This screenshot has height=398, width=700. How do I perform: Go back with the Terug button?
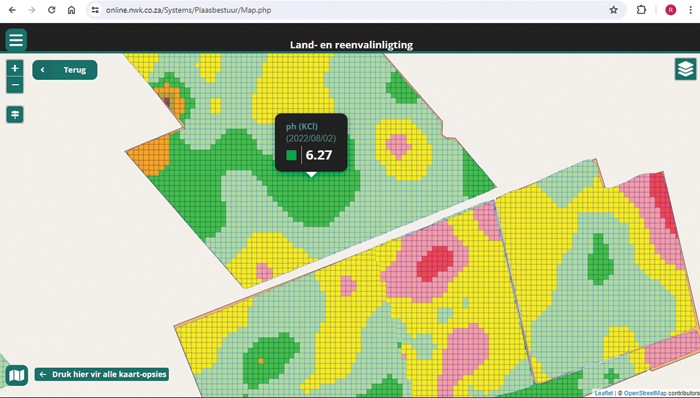click(x=65, y=70)
